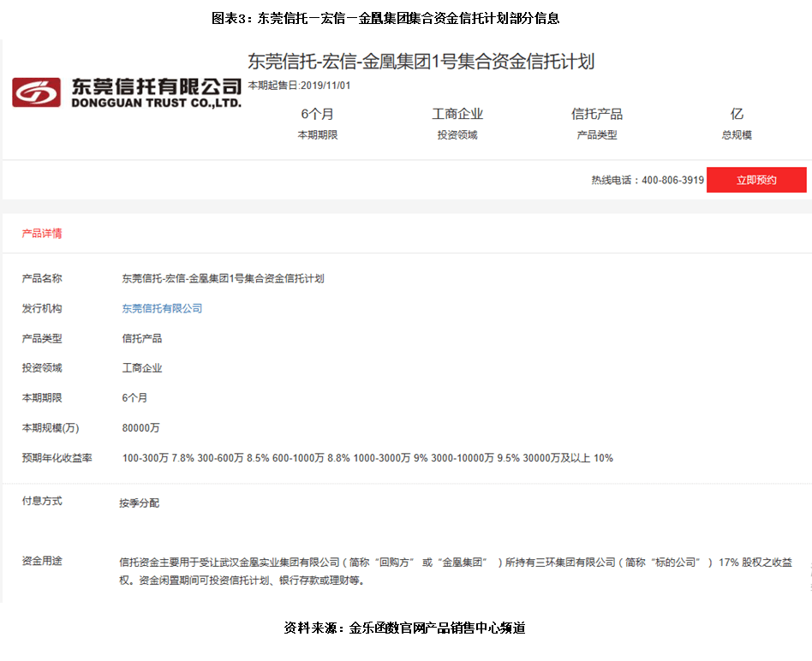Click the fund usage paragraph starting 信托资金主要用于
The height and width of the screenshot is (661, 812).
pyautogui.click(x=456, y=571)
